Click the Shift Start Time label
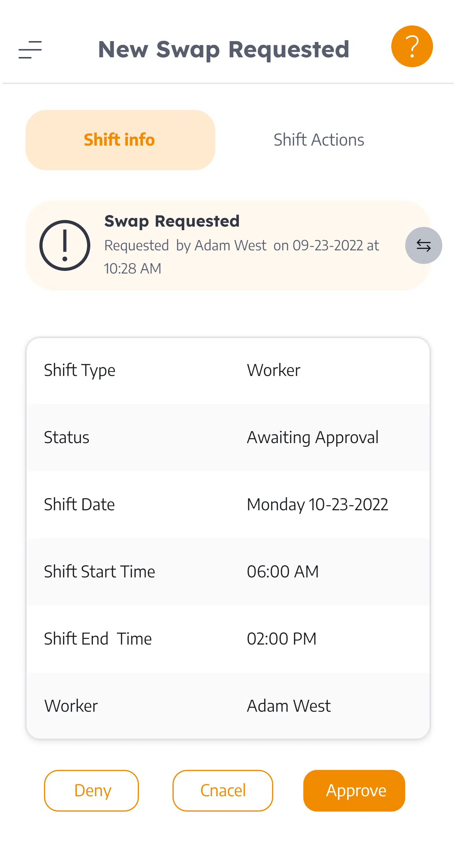 pyautogui.click(x=100, y=571)
